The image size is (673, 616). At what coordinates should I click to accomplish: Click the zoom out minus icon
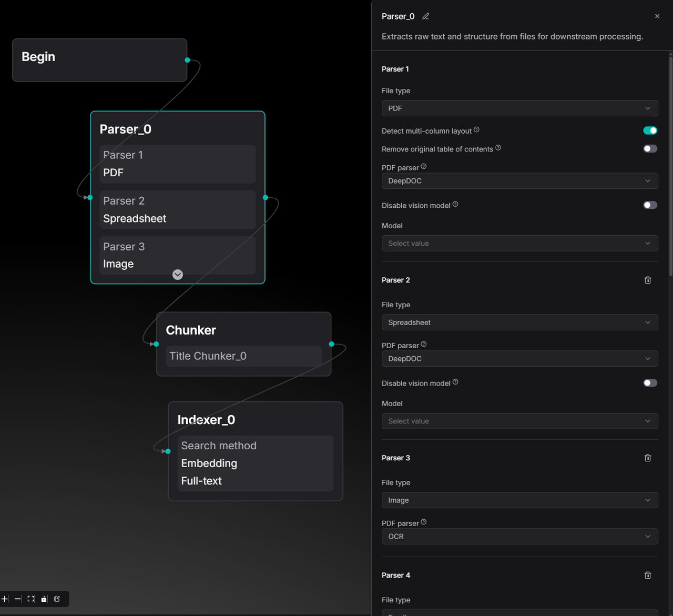point(18,599)
